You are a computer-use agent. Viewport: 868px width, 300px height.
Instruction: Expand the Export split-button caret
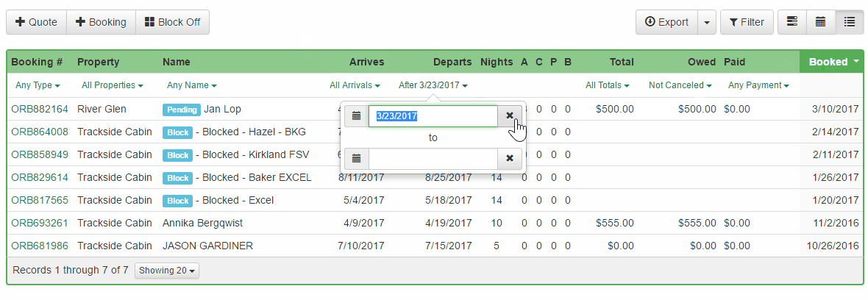click(x=706, y=22)
